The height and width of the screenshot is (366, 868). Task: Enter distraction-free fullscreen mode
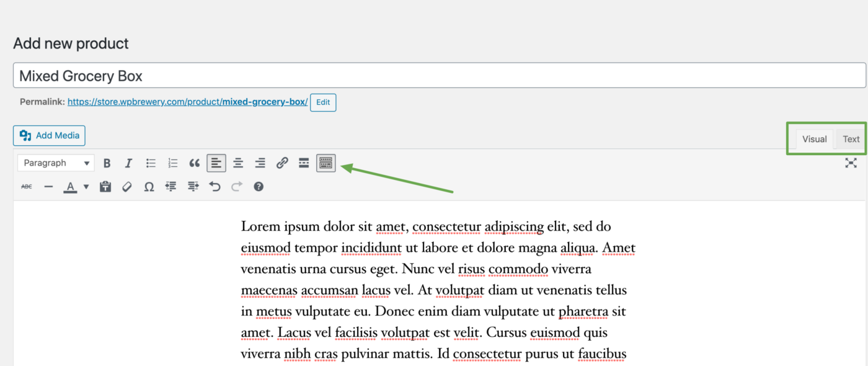pyautogui.click(x=851, y=163)
